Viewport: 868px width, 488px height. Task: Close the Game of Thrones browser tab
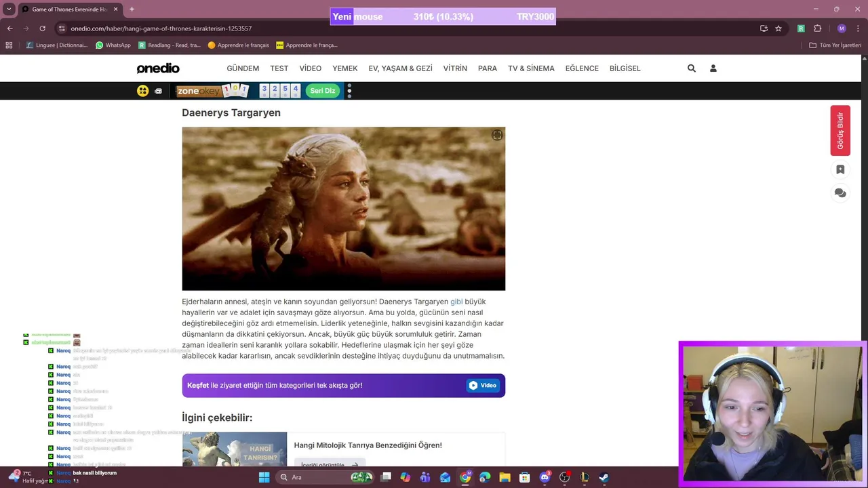(115, 9)
